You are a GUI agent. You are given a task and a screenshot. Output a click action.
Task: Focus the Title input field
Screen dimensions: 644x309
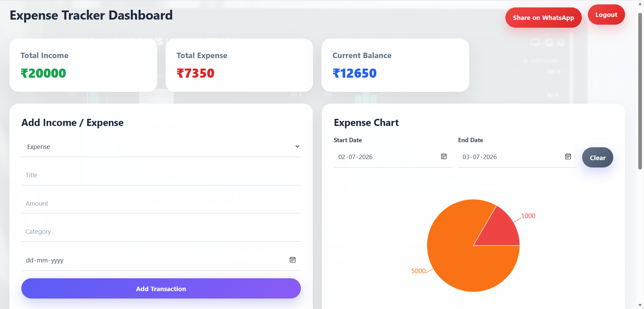(x=161, y=175)
